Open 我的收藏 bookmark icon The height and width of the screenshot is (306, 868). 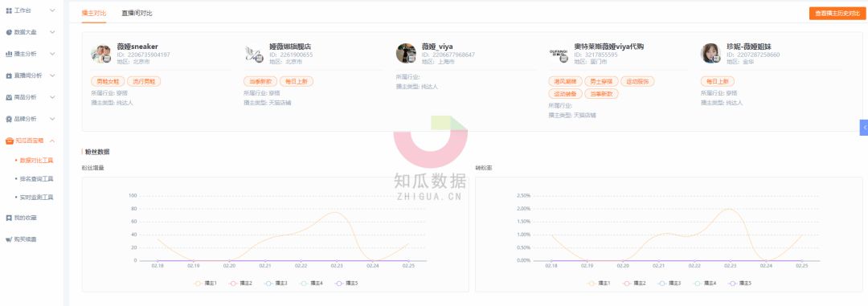coord(9,218)
